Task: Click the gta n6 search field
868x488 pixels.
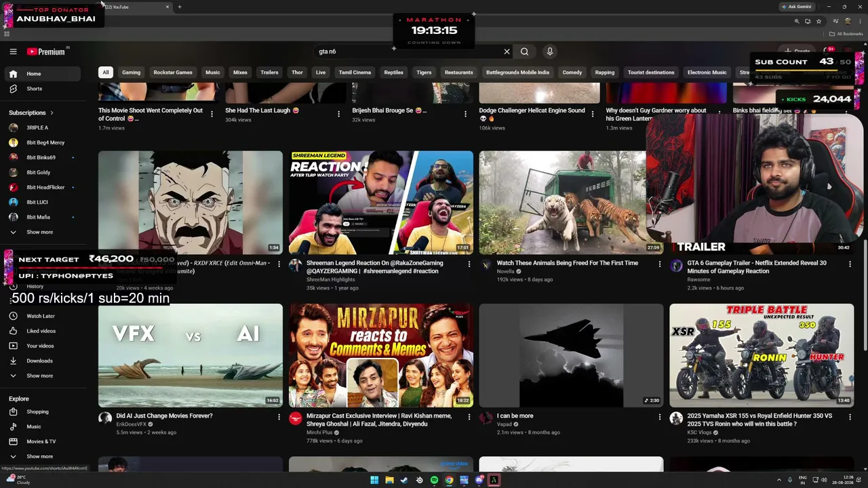Action: [x=407, y=52]
